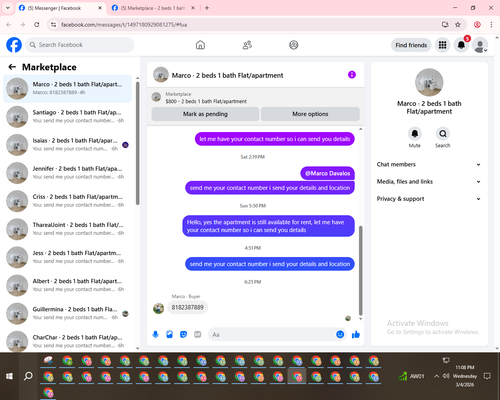Screen dimensions: 500x400
Task: Open the Groups icon in top navigation
Action: point(294,45)
